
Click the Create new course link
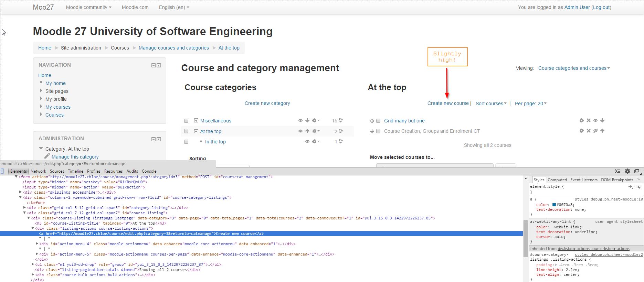448,103
